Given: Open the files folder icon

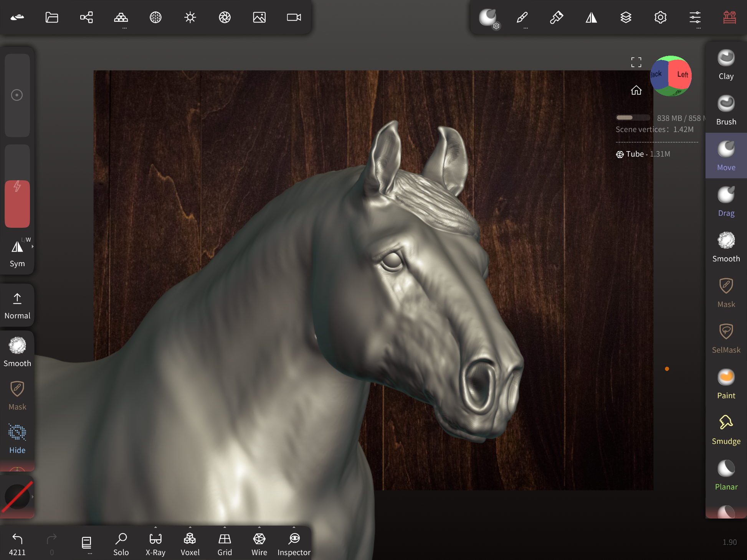Looking at the screenshot, I should click(52, 17).
